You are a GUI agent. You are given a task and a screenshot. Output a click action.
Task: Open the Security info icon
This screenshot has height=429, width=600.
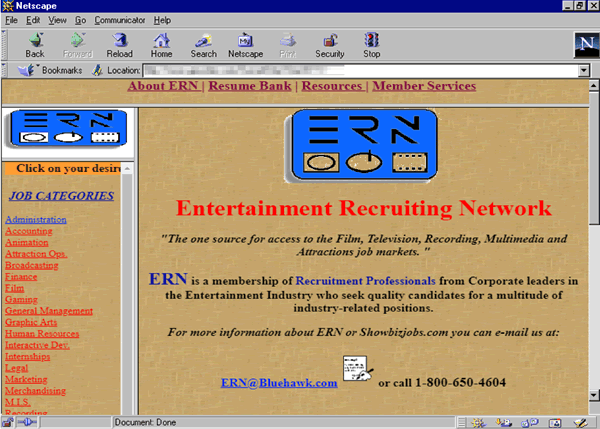[330, 41]
